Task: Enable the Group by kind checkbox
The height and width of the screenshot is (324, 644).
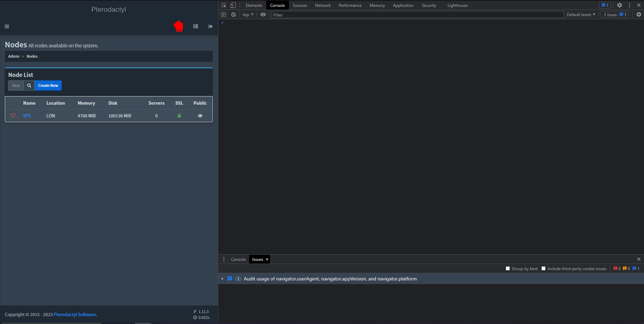Action: [x=508, y=268]
